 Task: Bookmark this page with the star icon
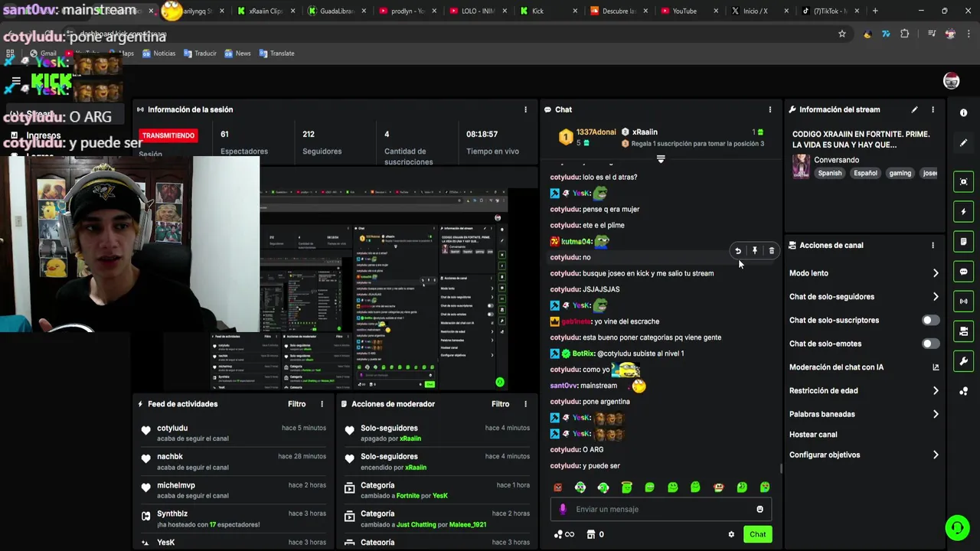tap(842, 34)
